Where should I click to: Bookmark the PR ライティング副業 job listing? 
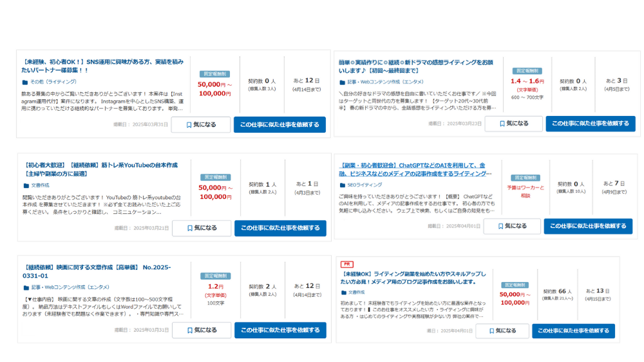(x=491, y=331)
